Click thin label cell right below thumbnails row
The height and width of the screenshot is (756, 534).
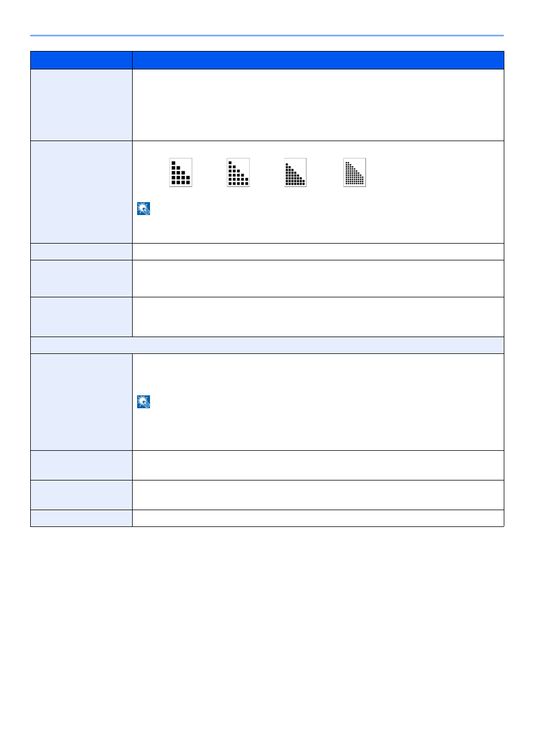point(81,252)
